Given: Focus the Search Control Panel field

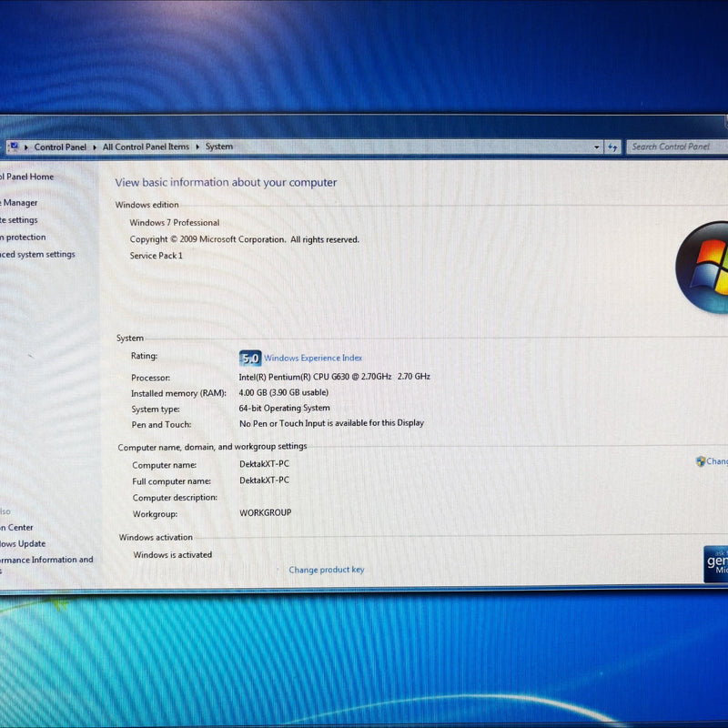Looking at the screenshot, I should point(677,147).
